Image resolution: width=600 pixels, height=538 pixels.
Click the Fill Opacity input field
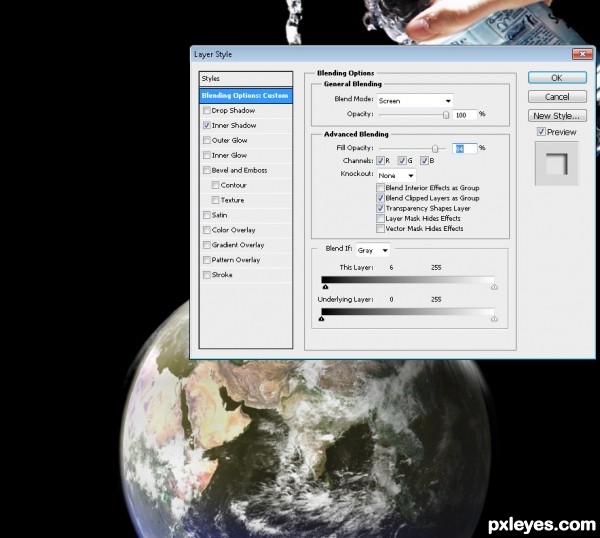pos(465,148)
